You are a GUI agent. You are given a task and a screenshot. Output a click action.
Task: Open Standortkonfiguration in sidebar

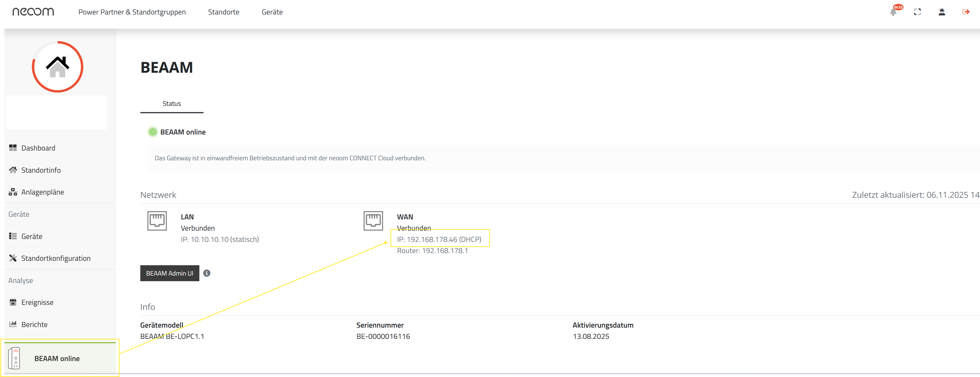pos(56,258)
